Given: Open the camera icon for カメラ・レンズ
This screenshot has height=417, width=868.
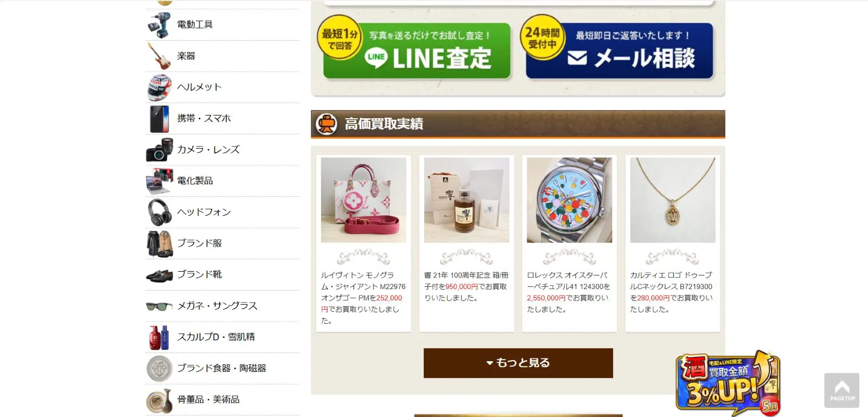Looking at the screenshot, I should [159, 150].
